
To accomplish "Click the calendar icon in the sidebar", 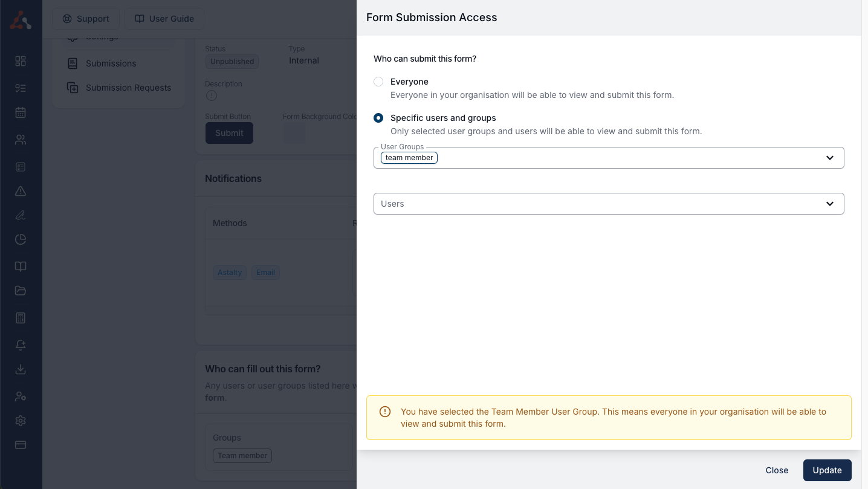I will 21,112.
